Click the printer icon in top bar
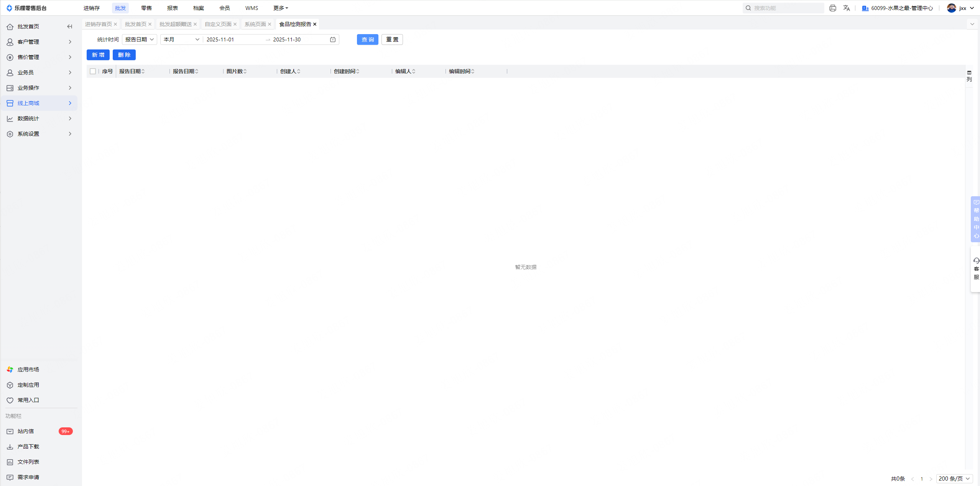This screenshot has height=486, width=980. (832, 8)
